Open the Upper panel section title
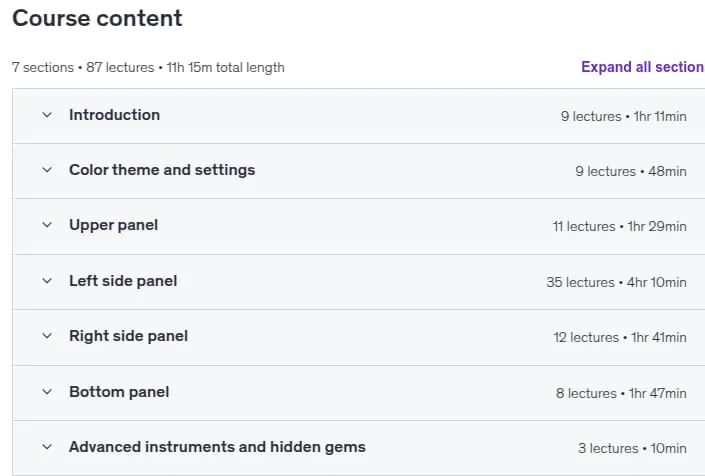Image resolution: width=705 pixels, height=476 pixels. (113, 225)
